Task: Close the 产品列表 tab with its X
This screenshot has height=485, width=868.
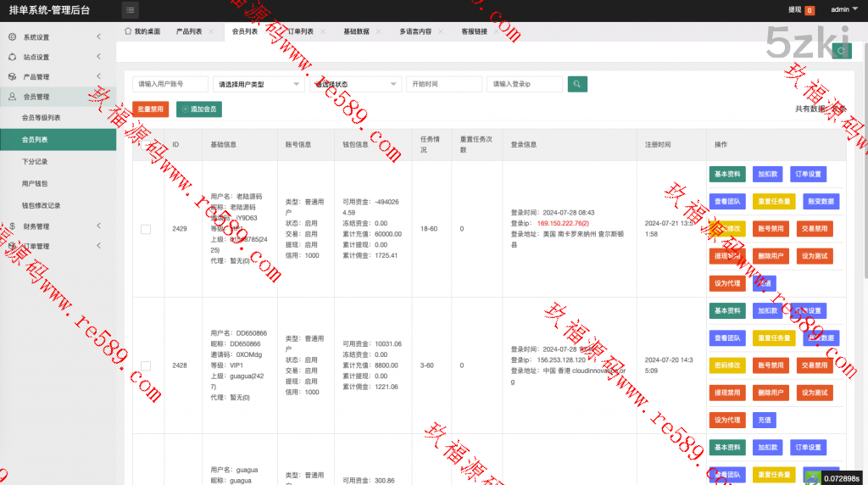Action: (x=210, y=31)
